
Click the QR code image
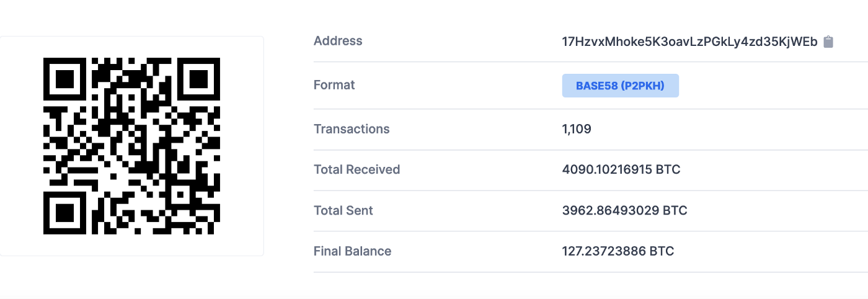pyautogui.click(x=131, y=146)
